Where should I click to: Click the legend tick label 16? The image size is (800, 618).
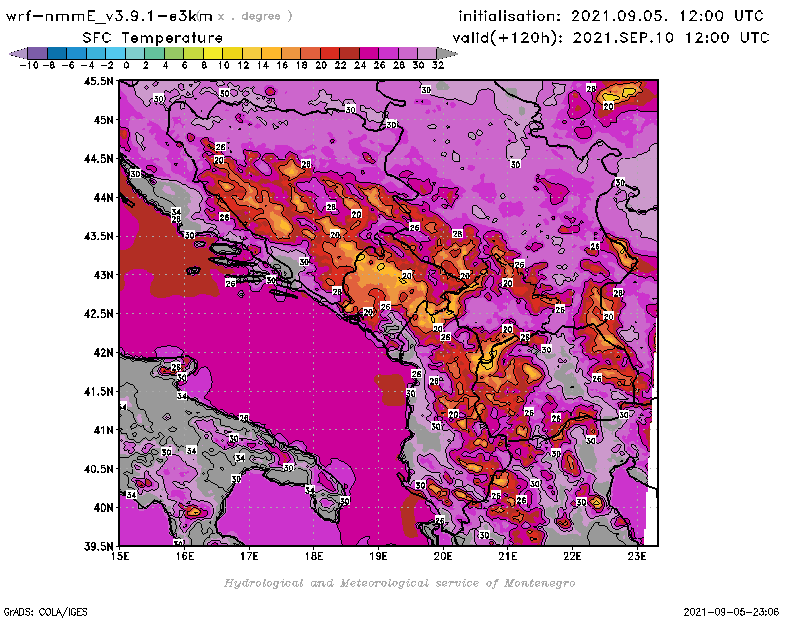282,65
